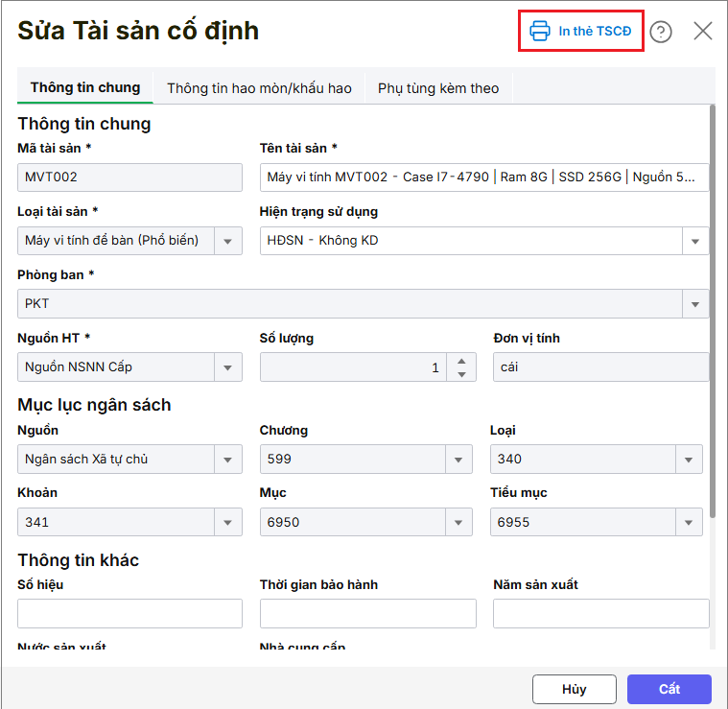728x709 pixels.
Task: Click the Thời gian bảo hành field
Action: coord(368,613)
